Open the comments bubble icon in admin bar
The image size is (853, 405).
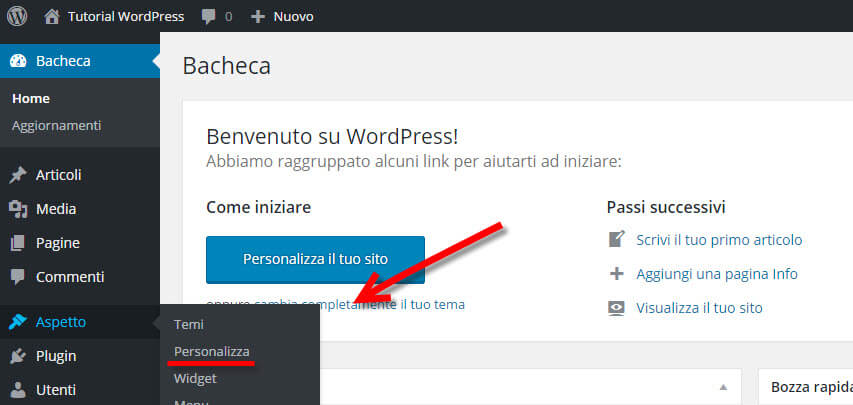pyautogui.click(x=208, y=17)
